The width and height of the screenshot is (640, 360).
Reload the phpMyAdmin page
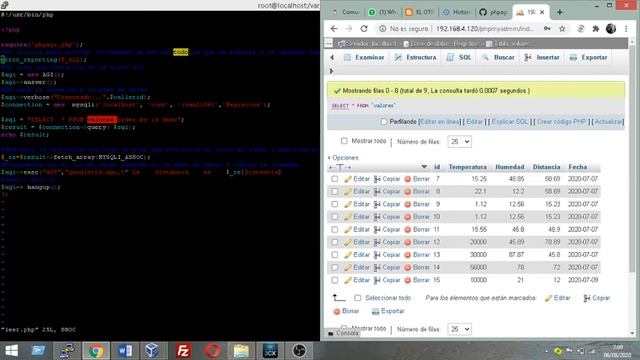(364, 29)
